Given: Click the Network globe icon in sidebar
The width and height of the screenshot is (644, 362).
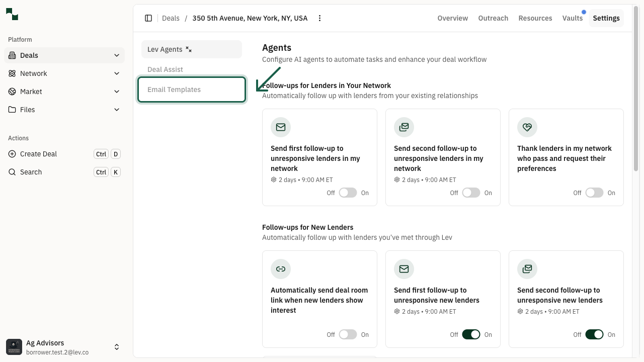Looking at the screenshot, I should point(11,73).
